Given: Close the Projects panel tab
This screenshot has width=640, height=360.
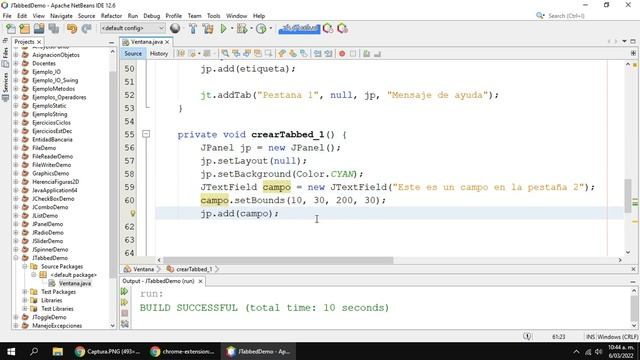Looking at the screenshot, I should click(39, 42).
